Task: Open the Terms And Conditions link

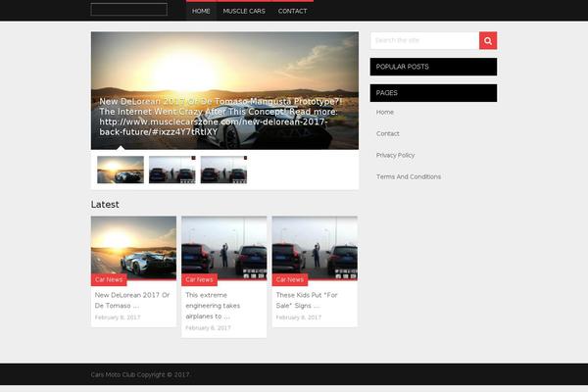Action: 409,176
